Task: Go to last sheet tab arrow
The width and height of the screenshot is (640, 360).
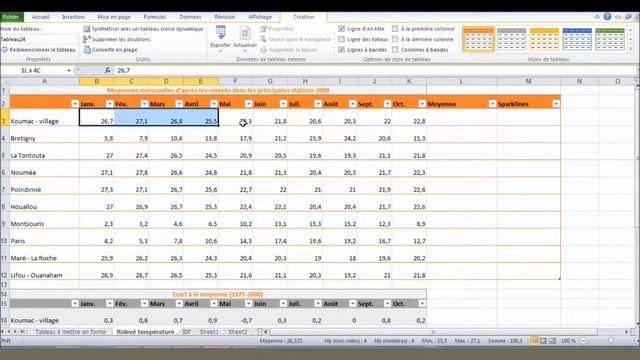Action: pyautogui.click(x=22, y=332)
